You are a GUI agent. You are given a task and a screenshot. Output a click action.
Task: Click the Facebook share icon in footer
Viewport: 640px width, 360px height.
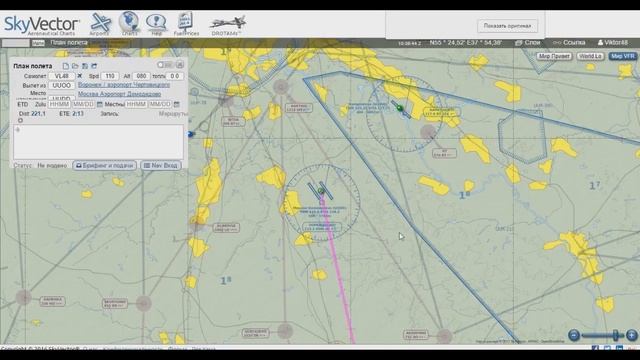coord(595,349)
